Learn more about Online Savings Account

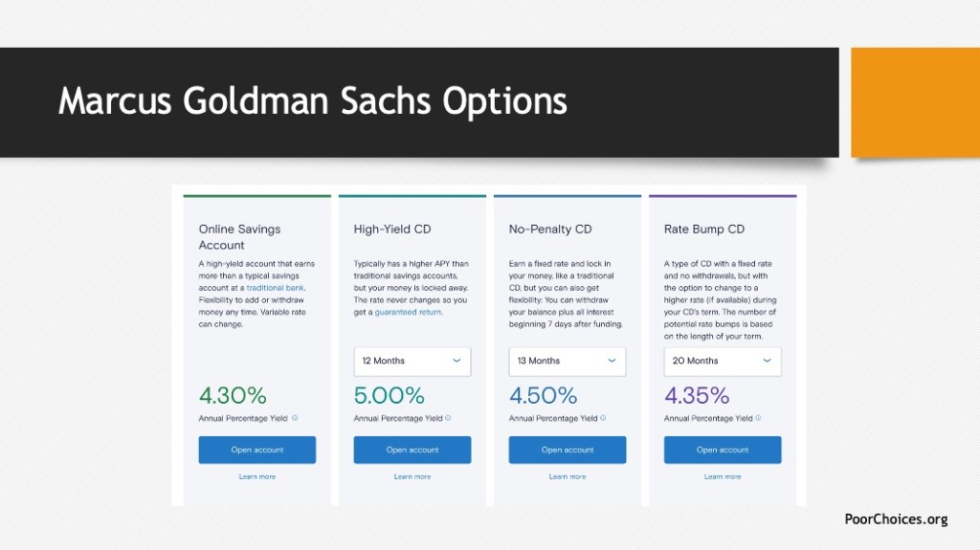pyautogui.click(x=256, y=476)
